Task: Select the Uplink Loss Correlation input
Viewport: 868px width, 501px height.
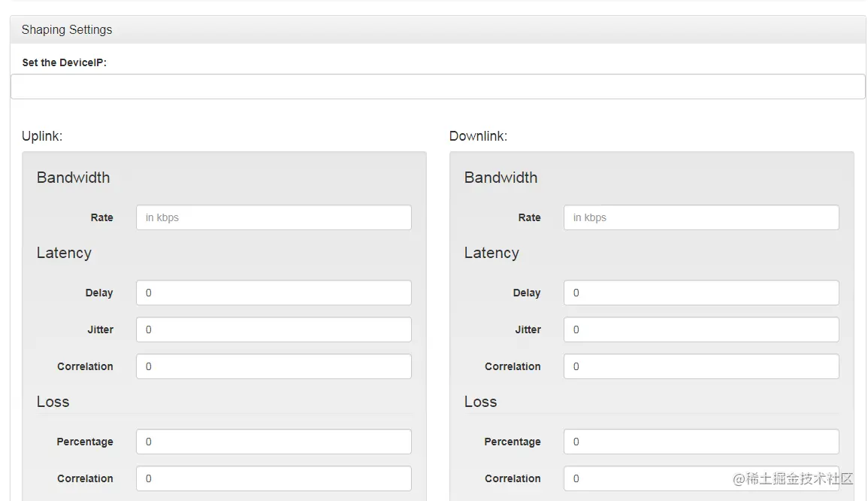Action: coord(274,478)
